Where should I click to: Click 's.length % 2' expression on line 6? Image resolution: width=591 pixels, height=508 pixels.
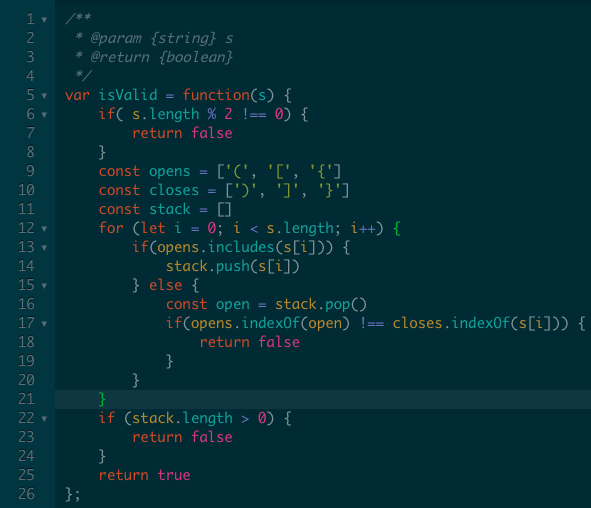(x=182, y=114)
